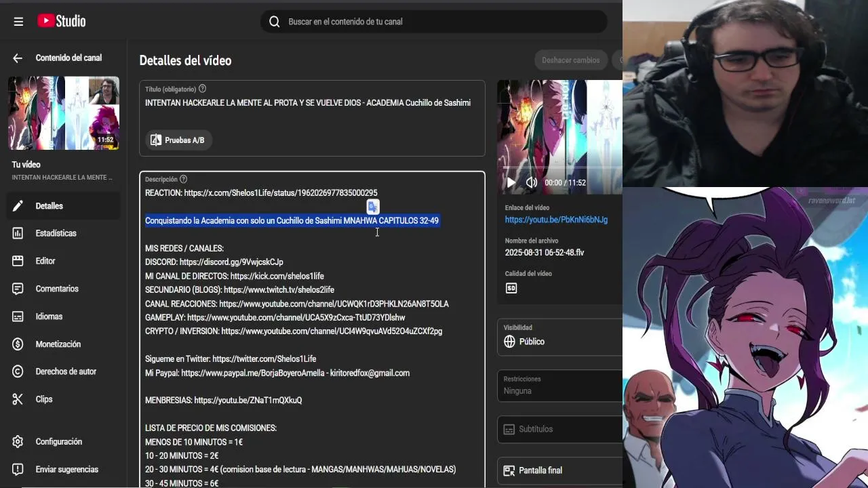Click the Configuración gear icon
The height and width of the screenshot is (488, 868).
18,442
